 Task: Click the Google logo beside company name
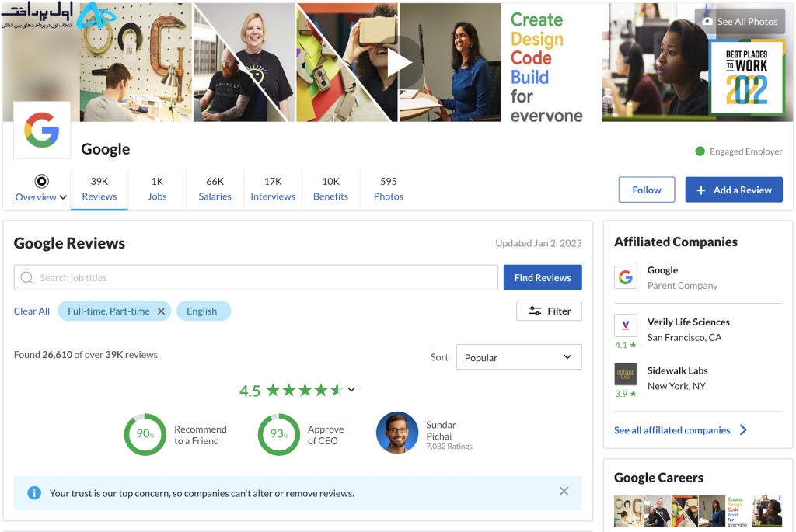(42, 130)
